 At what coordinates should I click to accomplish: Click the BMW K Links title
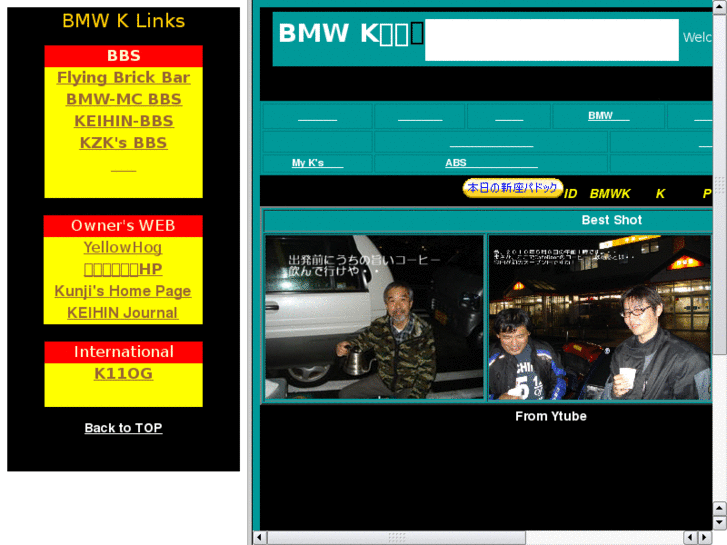[123, 21]
